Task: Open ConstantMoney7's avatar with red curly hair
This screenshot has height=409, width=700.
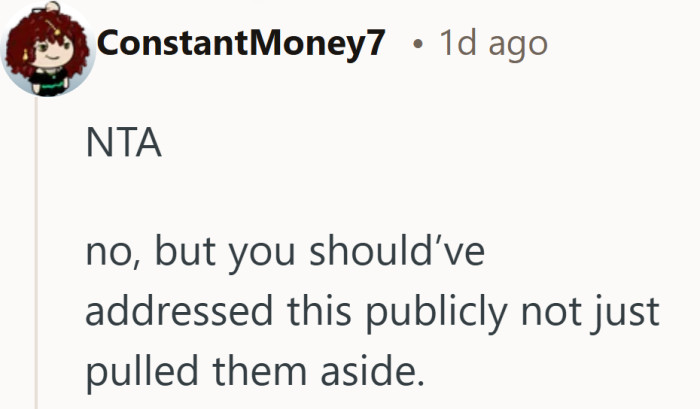Action: (48, 49)
